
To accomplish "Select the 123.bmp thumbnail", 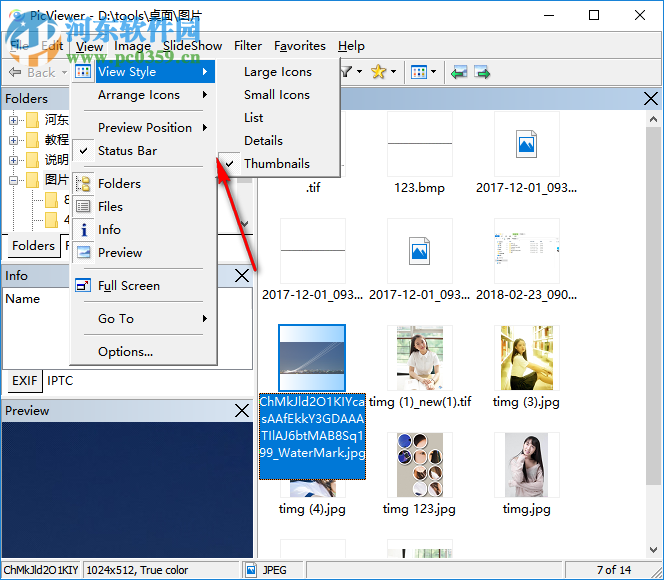I will point(420,144).
